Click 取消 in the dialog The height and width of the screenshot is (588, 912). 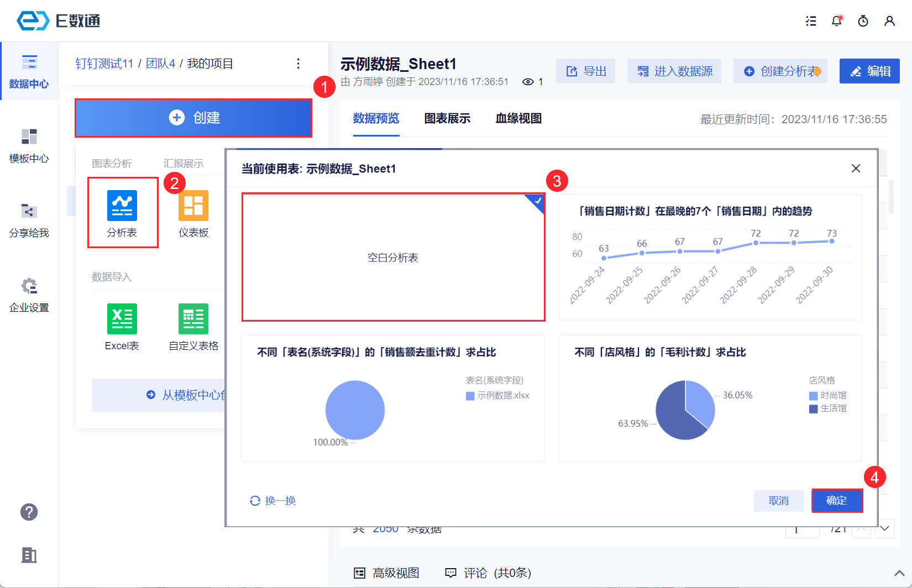pos(779,501)
